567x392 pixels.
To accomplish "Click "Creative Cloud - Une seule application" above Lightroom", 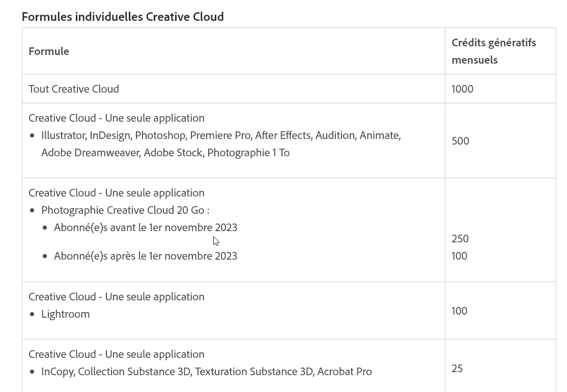I will (x=117, y=296).
